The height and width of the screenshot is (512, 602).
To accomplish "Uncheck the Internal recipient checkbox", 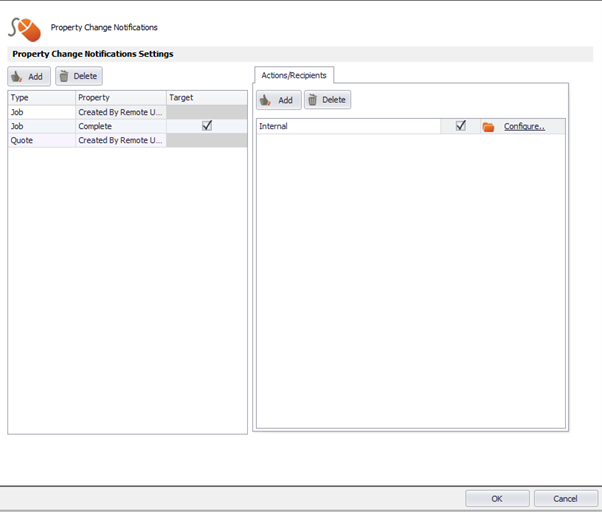I will pos(461,126).
